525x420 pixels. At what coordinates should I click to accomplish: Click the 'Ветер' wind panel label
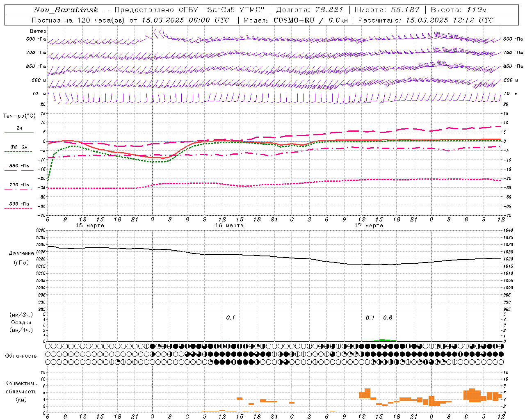tap(38, 31)
